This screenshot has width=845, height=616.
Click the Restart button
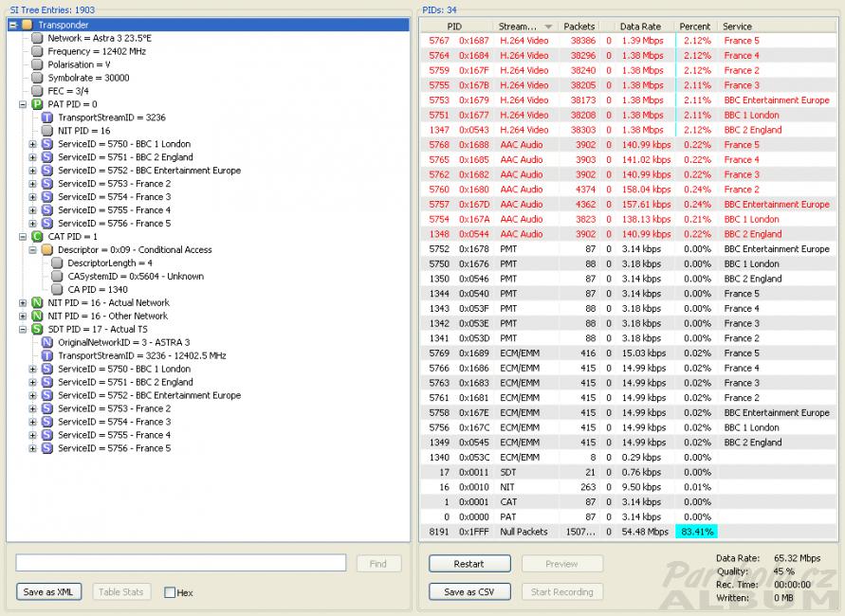(469, 564)
